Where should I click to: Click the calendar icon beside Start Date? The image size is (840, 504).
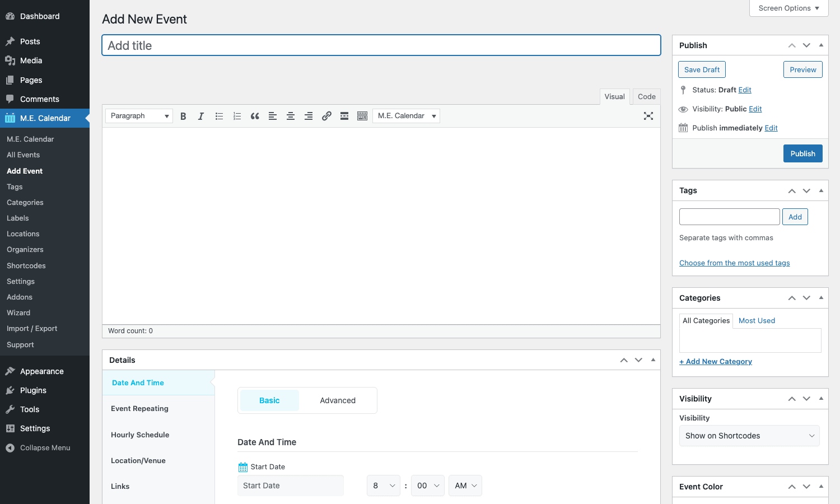coord(243,467)
